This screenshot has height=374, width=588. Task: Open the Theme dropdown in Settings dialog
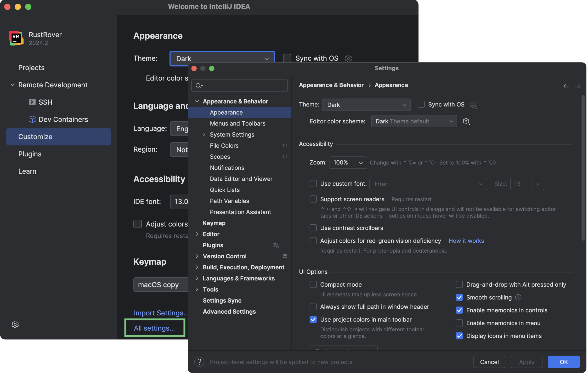(x=366, y=105)
